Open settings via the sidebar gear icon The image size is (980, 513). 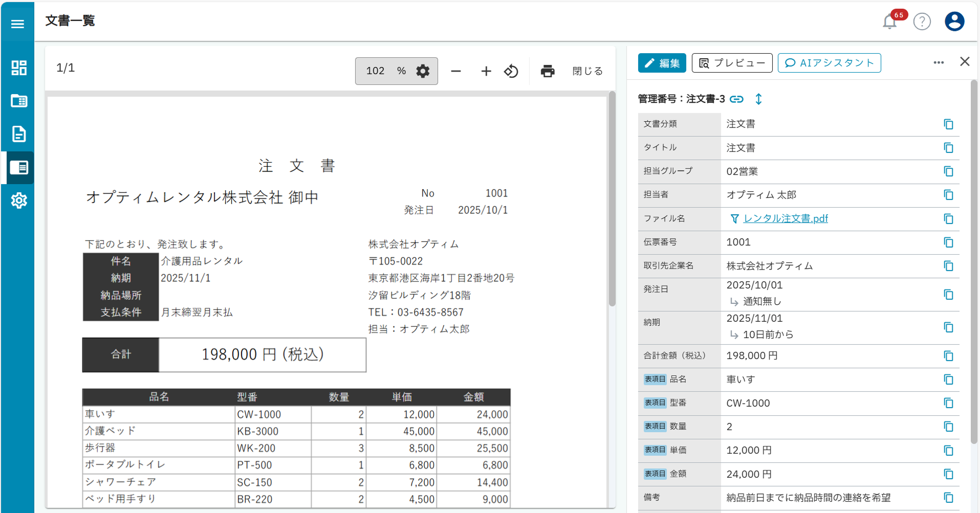(x=18, y=200)
